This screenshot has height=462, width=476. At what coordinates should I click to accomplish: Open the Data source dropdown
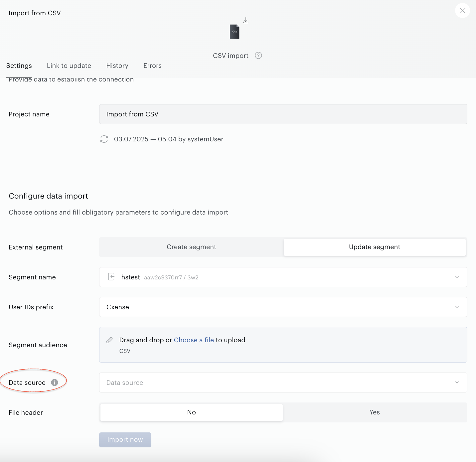click(x=283, y=383)
